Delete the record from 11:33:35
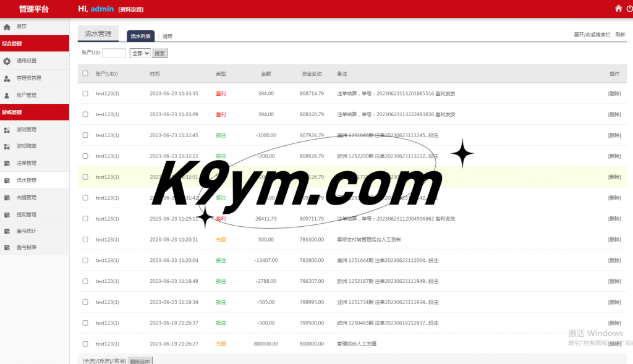The width and height of the screenshot is (633, 364). click(x=614, y=93)
